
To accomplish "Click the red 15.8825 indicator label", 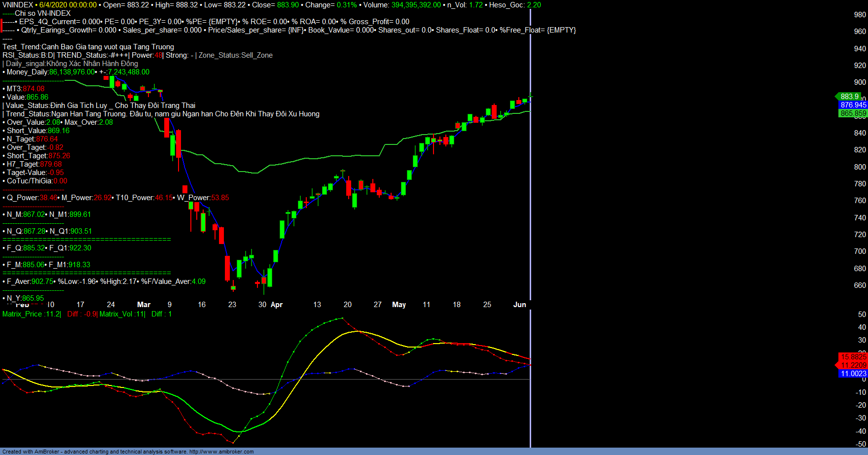I will tap(853, 356).
